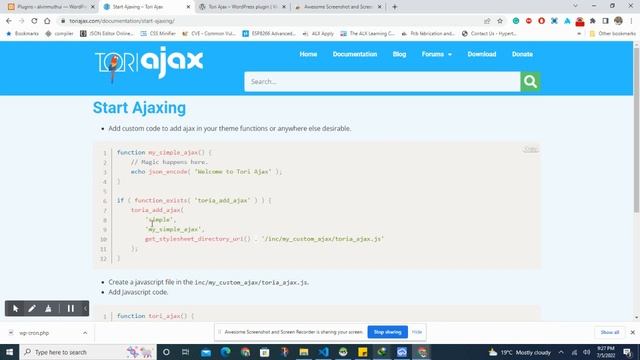The image size is (640, 360).
Task: Open the Download nav link
Action: 482,54
